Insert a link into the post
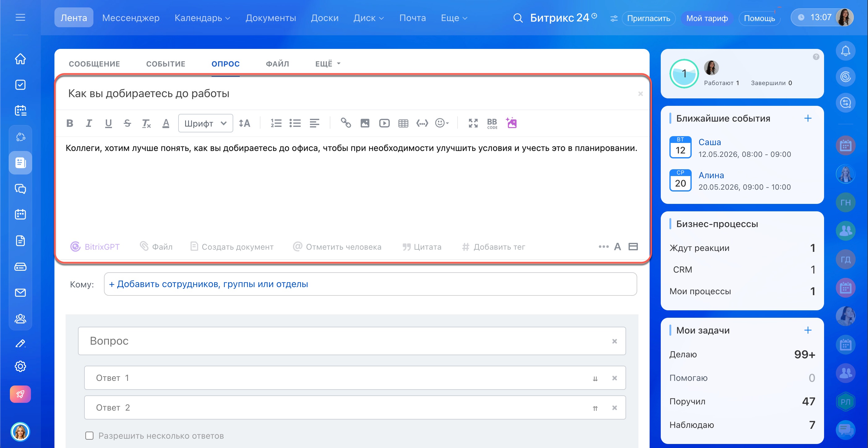Screen dimensions: 868x448 click(x=346, y=123)
